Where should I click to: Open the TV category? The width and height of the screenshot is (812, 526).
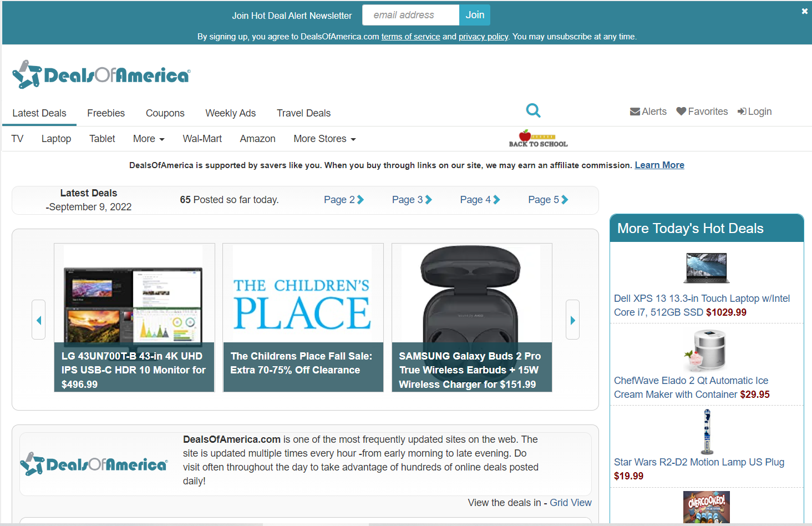point(17,139)
